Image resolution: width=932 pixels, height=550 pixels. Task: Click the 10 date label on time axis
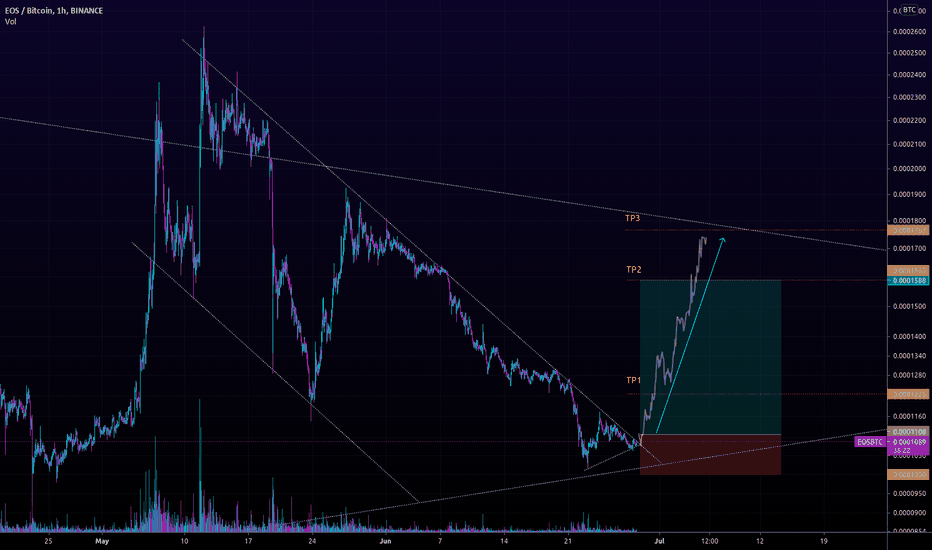click(184, 541)
